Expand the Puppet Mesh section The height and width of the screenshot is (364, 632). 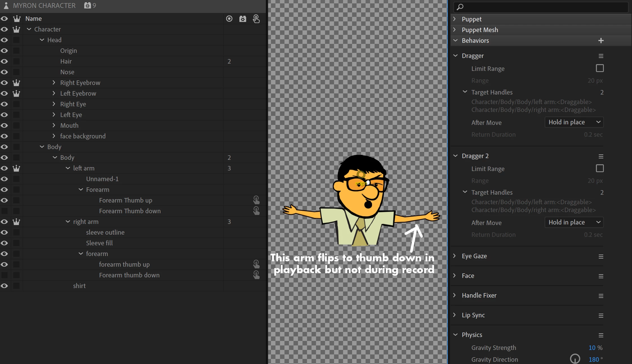point(454,30)
